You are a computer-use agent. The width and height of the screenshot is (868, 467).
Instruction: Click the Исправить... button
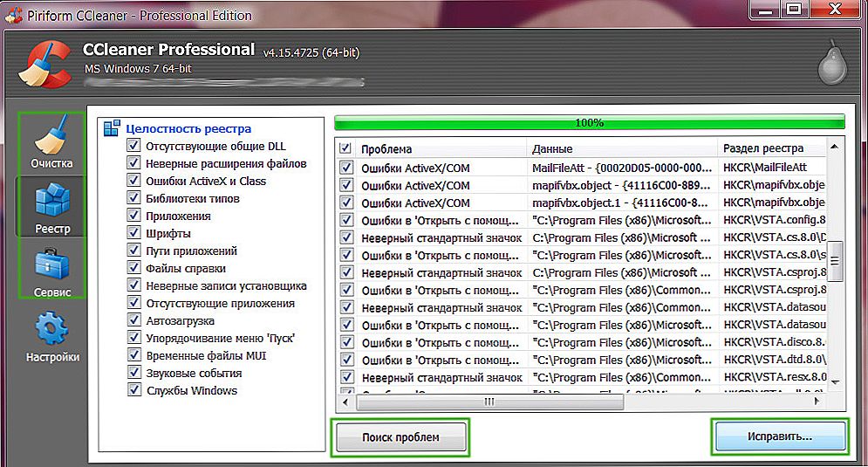pos(780,436)
